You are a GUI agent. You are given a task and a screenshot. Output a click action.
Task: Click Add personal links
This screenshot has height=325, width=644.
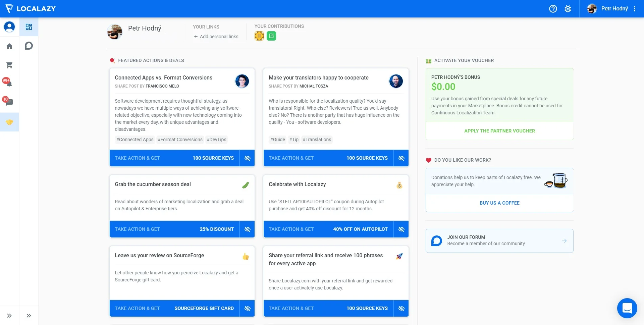(x=216, y=37)
